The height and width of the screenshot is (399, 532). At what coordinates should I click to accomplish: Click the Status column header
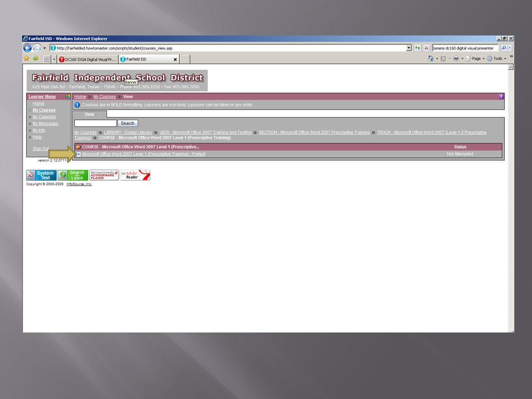click(460, 147)
